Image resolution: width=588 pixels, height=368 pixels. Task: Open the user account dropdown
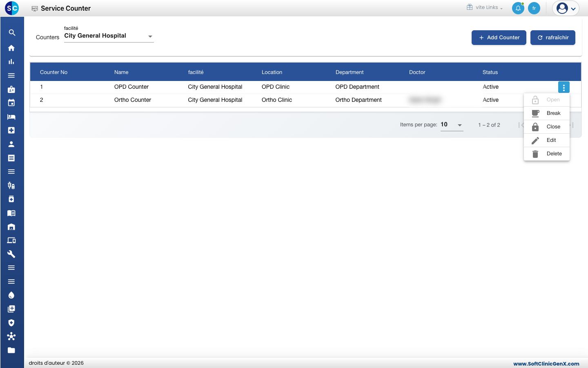click(566, 8)
